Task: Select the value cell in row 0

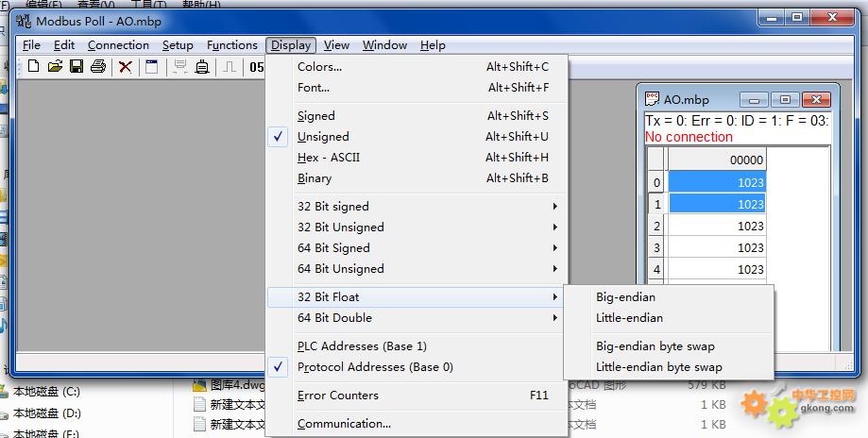Action: click(x=717, y=182)
